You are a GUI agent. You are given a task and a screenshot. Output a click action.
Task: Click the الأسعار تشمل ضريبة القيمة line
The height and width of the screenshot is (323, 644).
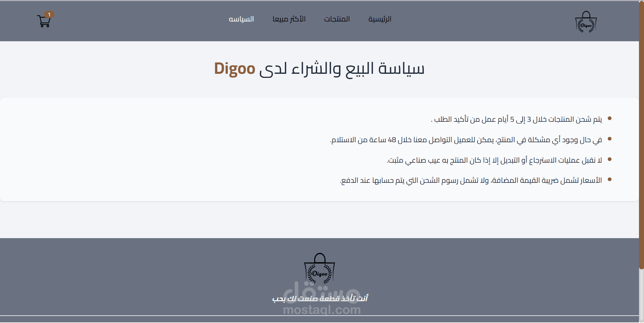(x=471, y=180)
